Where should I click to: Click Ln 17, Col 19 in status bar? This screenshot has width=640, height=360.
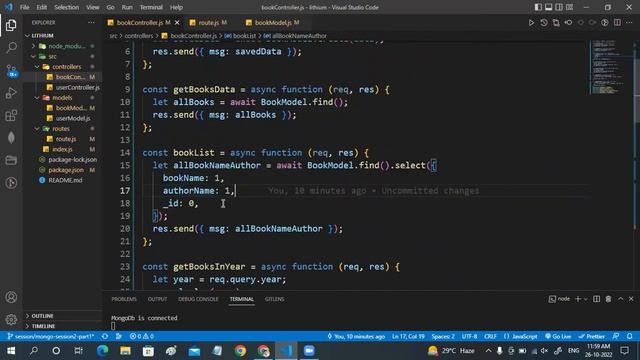[x=408, y=336]
